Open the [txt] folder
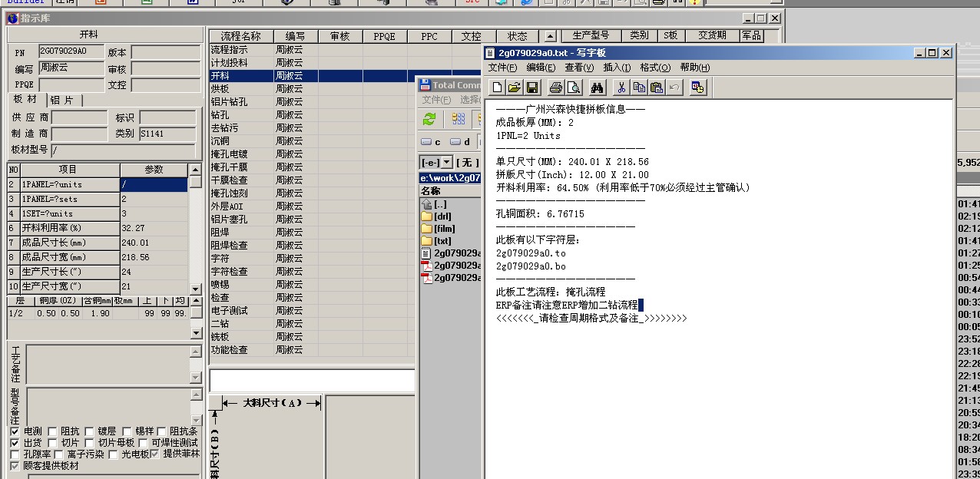 [x=435, y=241]
